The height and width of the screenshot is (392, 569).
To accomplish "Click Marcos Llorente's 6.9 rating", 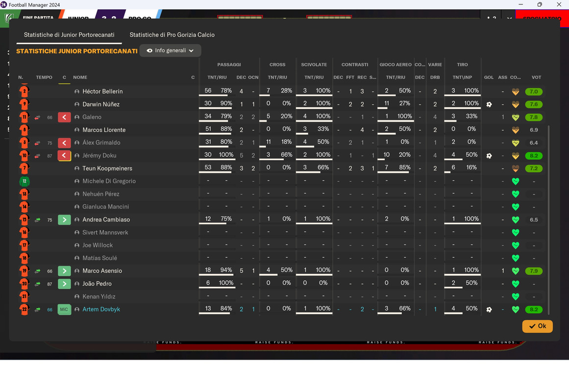I will point(533,130).
